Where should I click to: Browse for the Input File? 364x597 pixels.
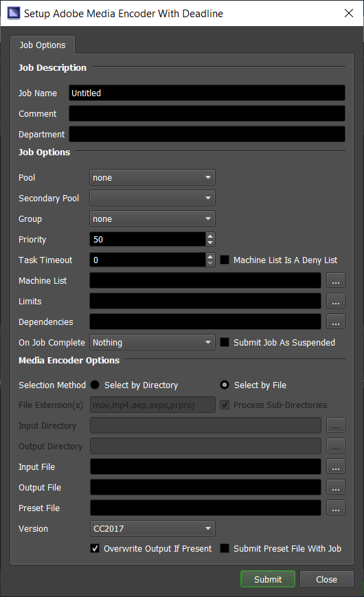tap(335, 466)
